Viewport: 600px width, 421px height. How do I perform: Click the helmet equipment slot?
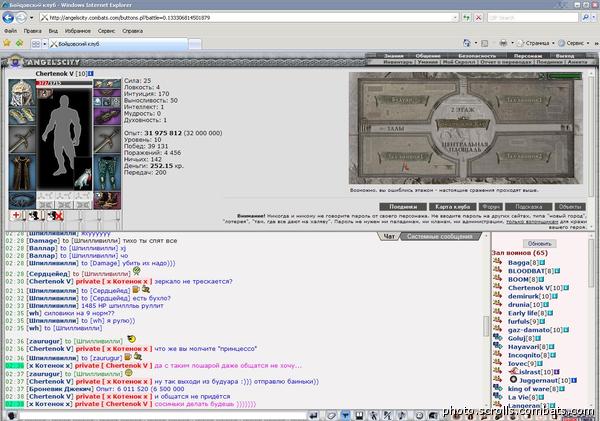pos(22,92)
